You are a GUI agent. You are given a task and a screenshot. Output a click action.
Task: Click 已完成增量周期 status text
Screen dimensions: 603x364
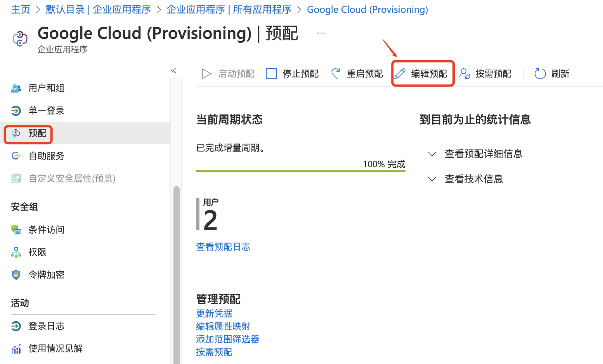click(231, 148)
